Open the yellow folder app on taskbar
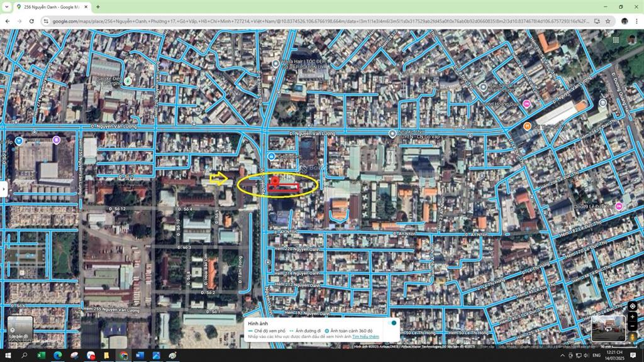 (x=106, y=356)
